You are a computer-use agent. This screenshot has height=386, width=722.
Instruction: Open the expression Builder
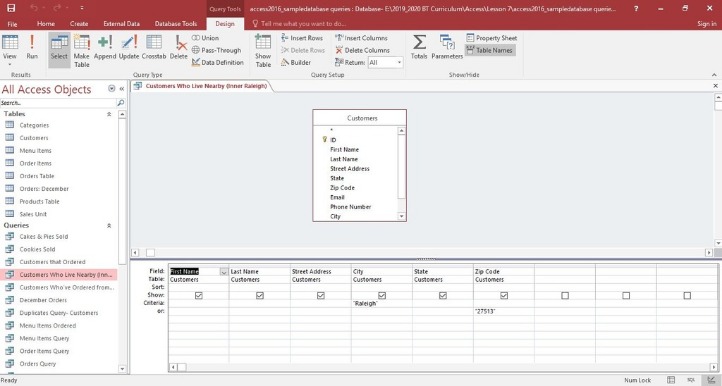(x=296, y=62)
